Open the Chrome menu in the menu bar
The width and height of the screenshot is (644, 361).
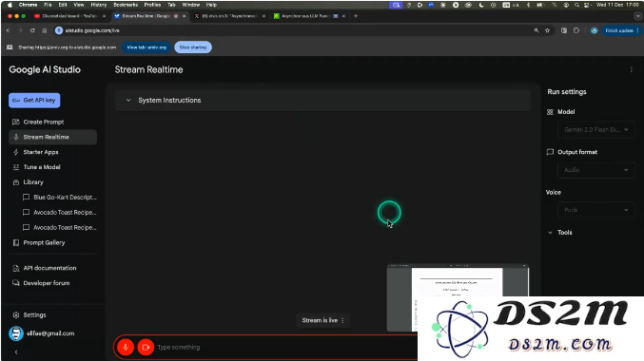tap(28, 5)
